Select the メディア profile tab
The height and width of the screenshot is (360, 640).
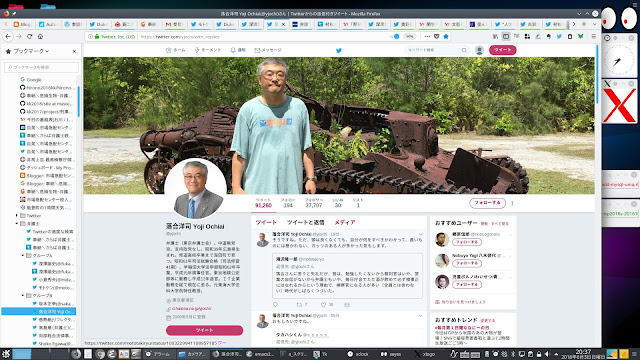(345, 222)
